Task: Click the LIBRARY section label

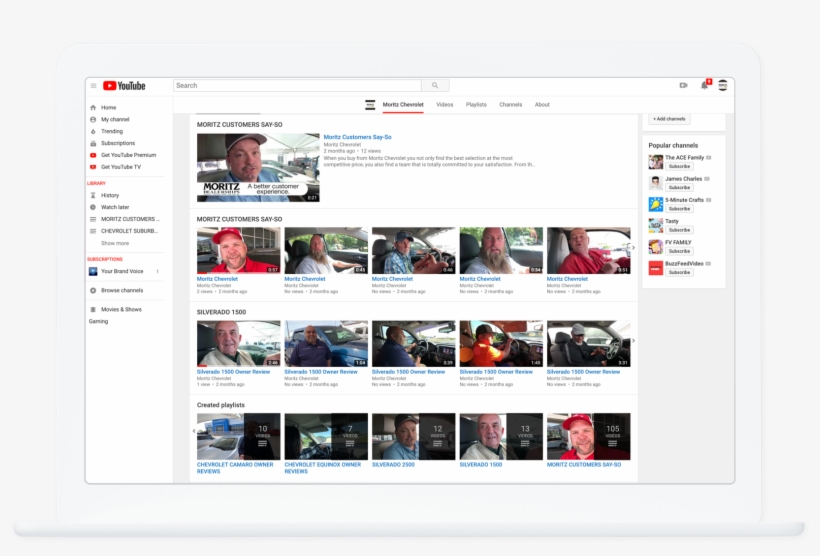Action: [96, 184]
